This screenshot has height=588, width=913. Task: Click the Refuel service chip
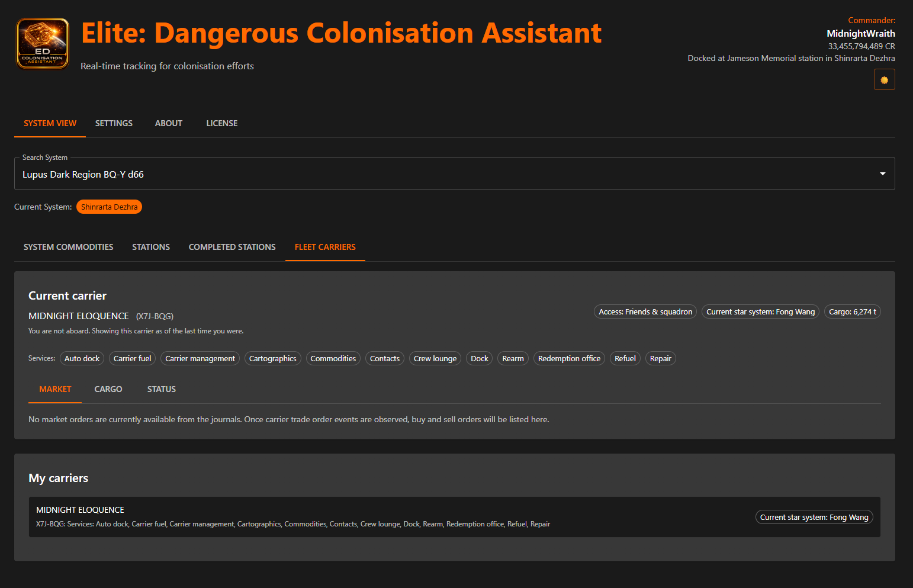click(625, 358)
